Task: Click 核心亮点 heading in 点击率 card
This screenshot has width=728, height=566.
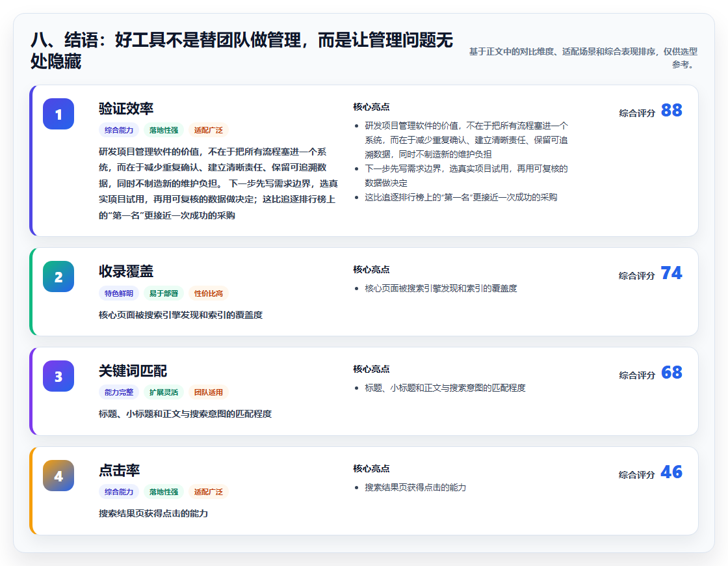Action: coord(371,468)
